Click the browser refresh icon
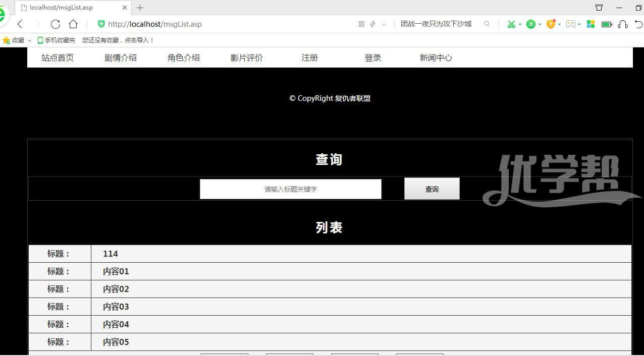 click(x=56, y=24)
